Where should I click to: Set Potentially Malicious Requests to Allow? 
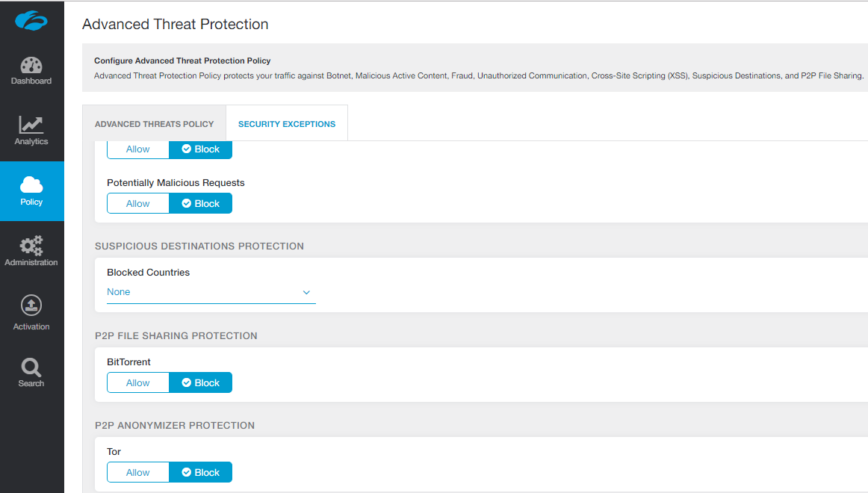[138, 203]
